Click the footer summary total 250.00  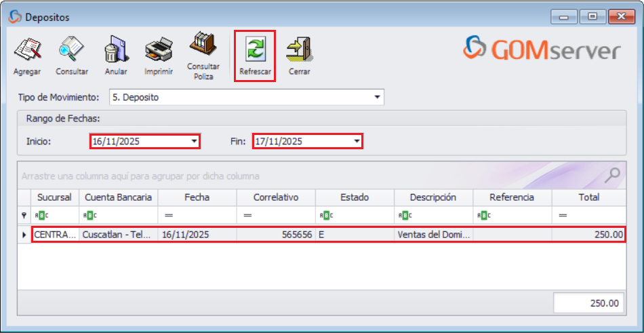click(x=588, y=303)
